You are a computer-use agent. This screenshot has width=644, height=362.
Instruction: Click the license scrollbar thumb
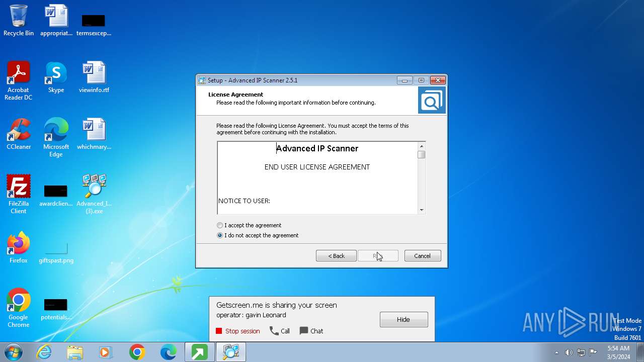click(422, 155)
